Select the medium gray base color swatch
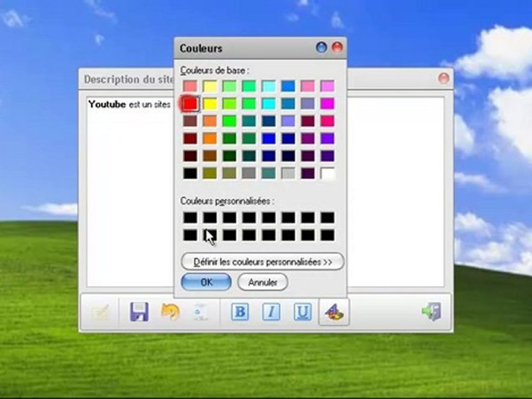 (x=249, y=173)
